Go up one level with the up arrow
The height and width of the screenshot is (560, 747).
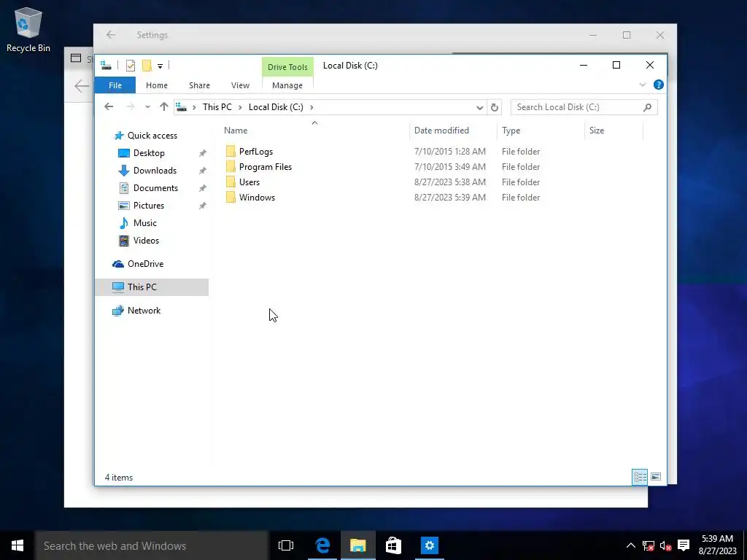pyautogui.click(x=164, y=106)
